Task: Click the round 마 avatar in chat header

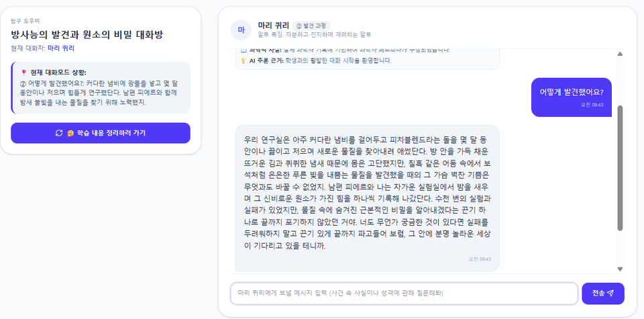Action: tap(241, 30)
